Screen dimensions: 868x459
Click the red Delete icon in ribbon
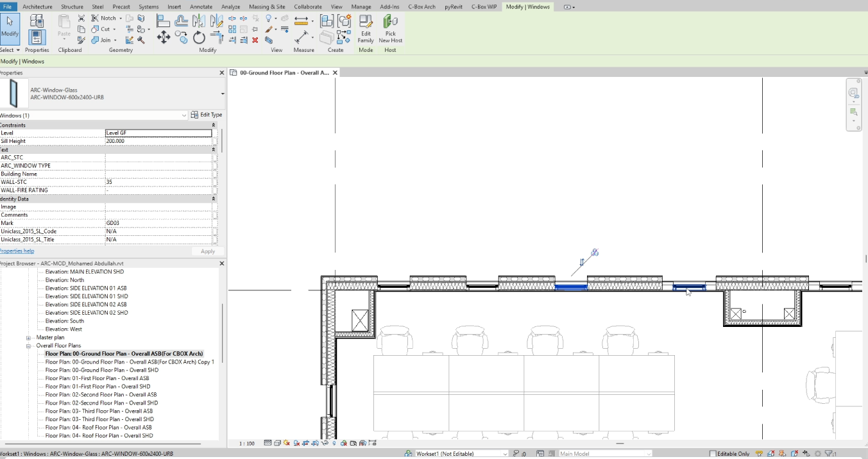tap(255, 40)
